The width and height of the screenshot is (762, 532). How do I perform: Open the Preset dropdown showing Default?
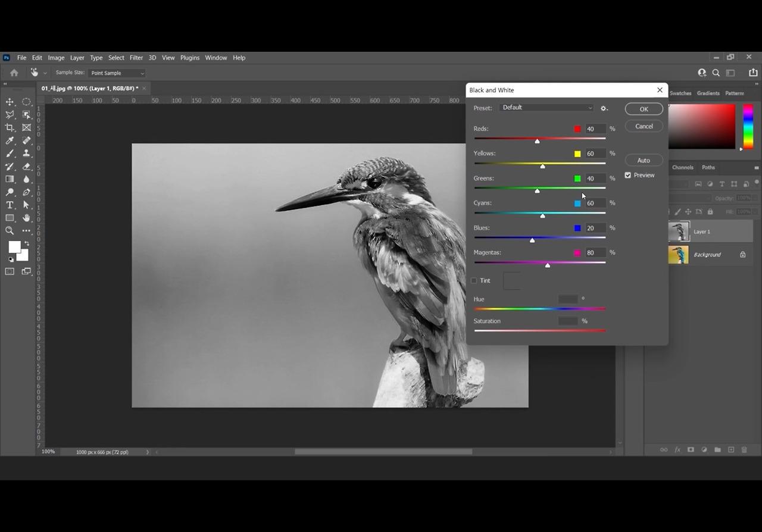(546, 108)
